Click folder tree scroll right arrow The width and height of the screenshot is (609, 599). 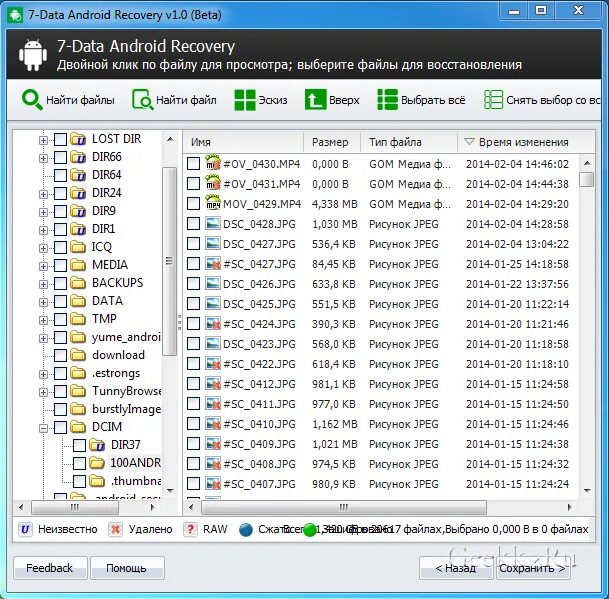click(x=153, y=507)
